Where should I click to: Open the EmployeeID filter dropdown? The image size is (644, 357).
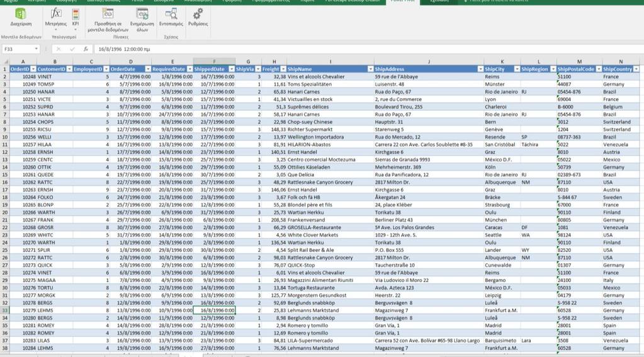pos(106,69)
